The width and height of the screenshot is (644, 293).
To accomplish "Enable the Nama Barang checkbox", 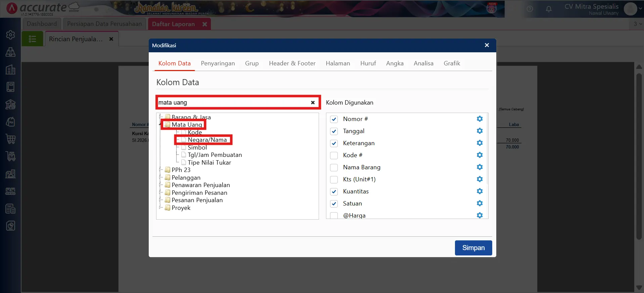I will tap(334, 168).
